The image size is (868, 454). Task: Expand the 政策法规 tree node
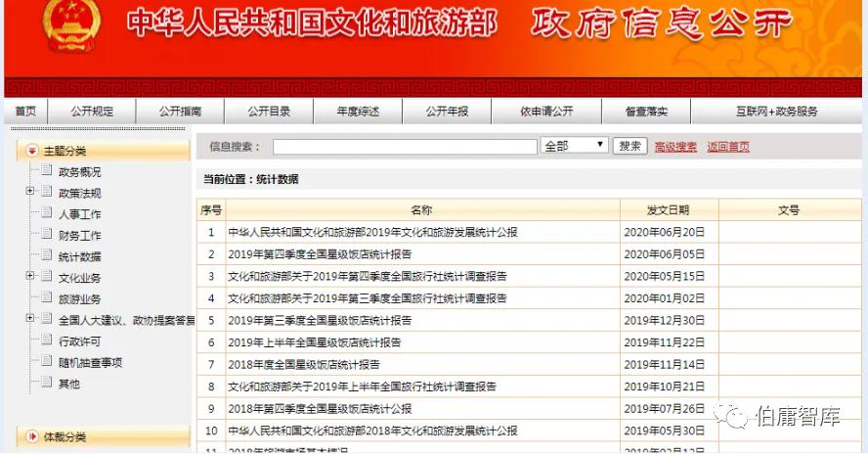(30, 191)
